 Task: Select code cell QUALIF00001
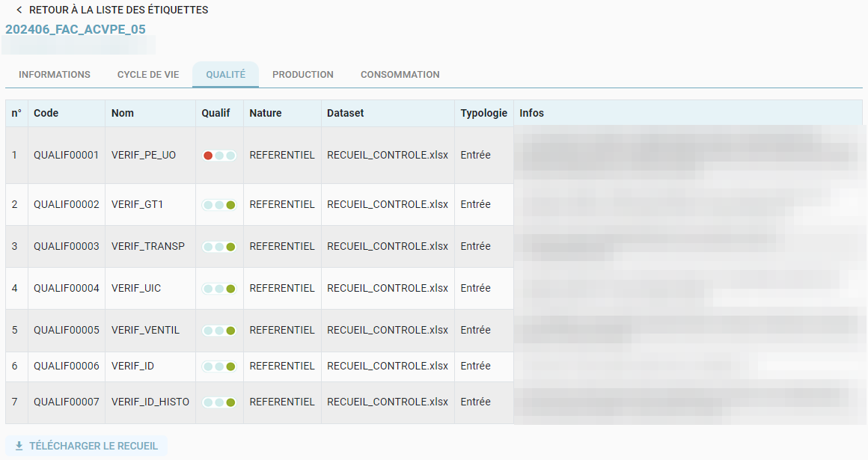point(67,155)
